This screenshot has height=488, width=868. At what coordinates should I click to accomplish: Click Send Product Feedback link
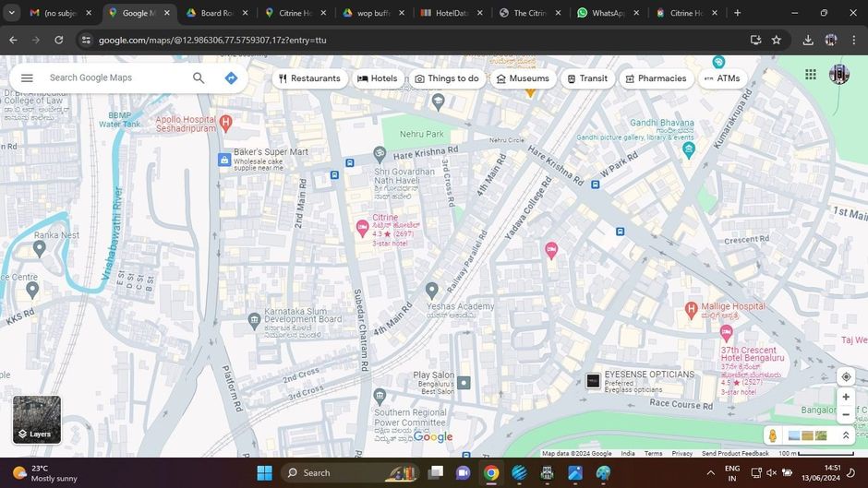(735, 453)
